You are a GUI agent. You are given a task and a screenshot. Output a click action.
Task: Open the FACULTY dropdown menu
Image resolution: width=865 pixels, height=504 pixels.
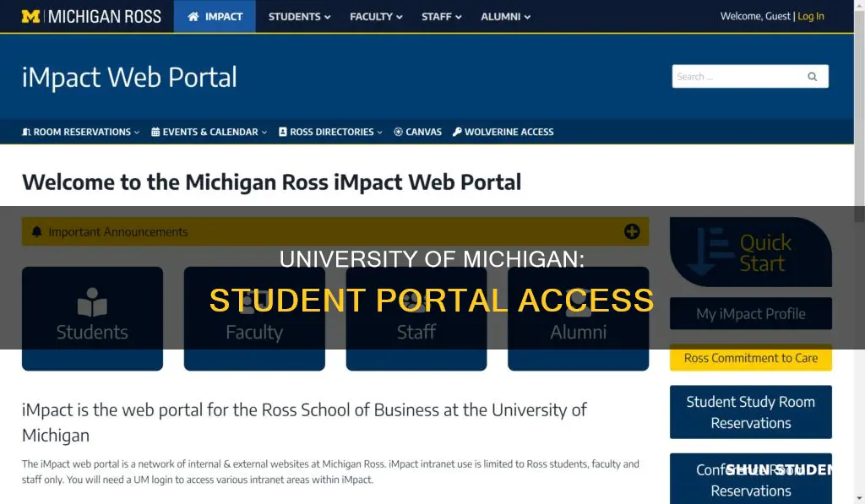click(376, 17)
